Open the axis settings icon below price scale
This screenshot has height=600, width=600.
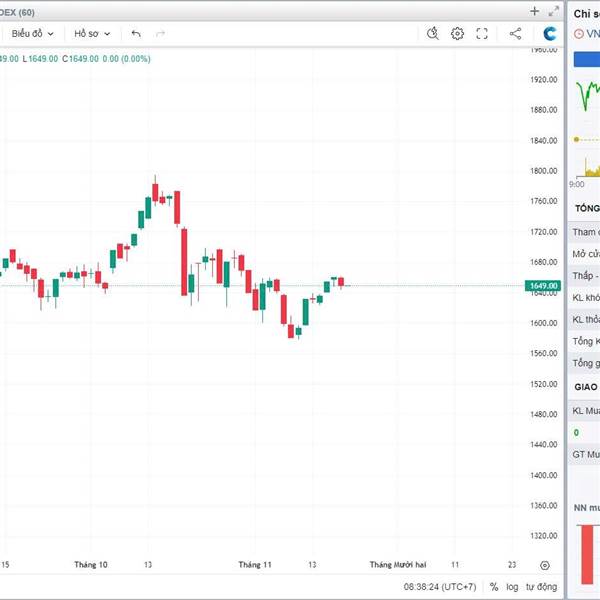(544, 565)
